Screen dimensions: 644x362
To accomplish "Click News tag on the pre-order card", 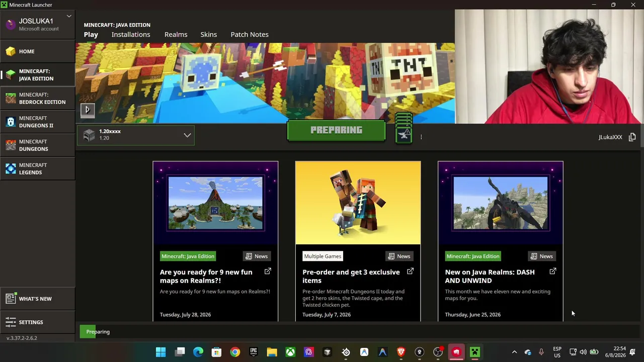I will [x=399, y=256].
